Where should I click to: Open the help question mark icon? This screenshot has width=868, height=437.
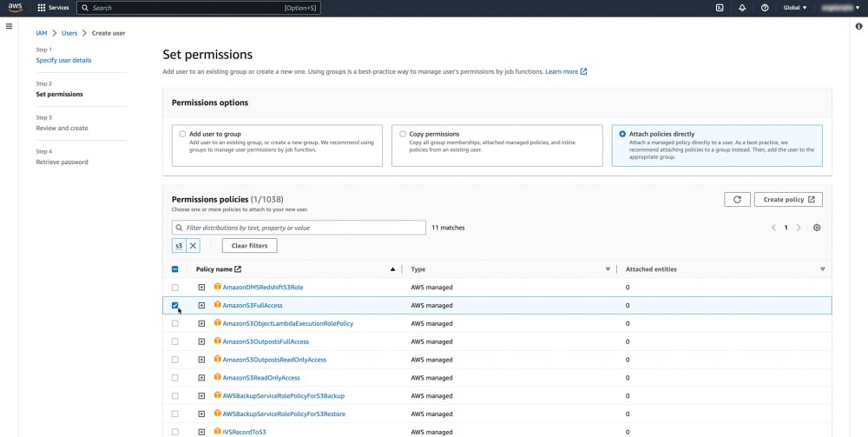765,8
